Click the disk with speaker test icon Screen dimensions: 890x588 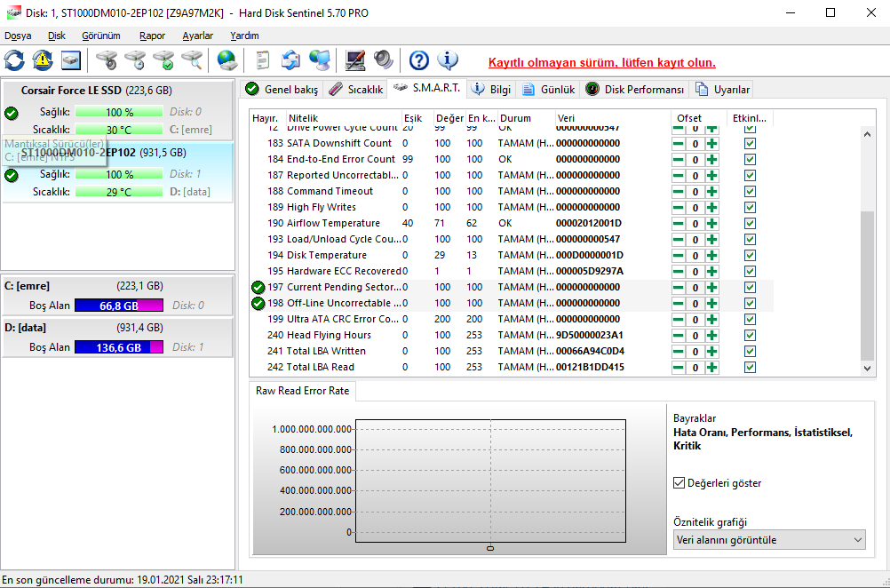tap(106, 60)
